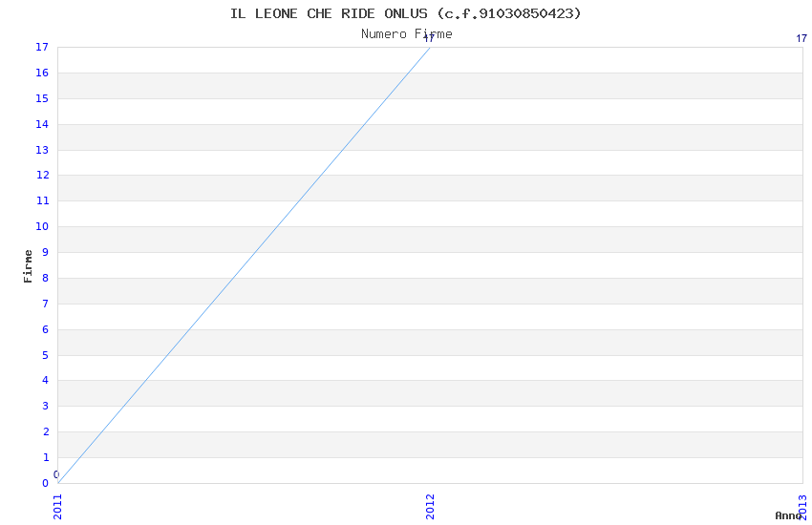Click the Anno x-axis title
The width and height of the screenshot is (812, 525).
point(788,515)
